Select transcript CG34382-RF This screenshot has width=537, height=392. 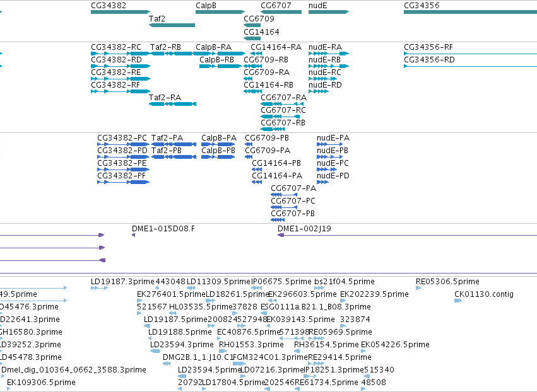[x=115, y=85]
